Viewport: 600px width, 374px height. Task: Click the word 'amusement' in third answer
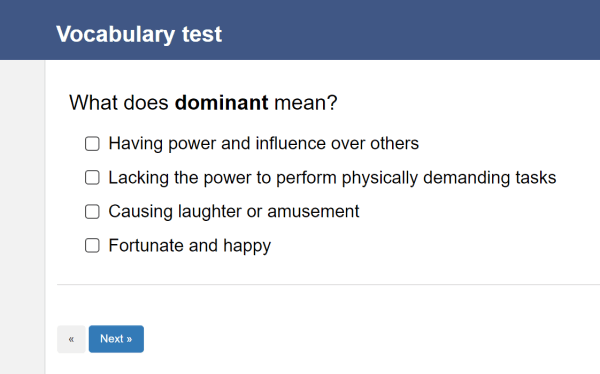coord(313,212)
